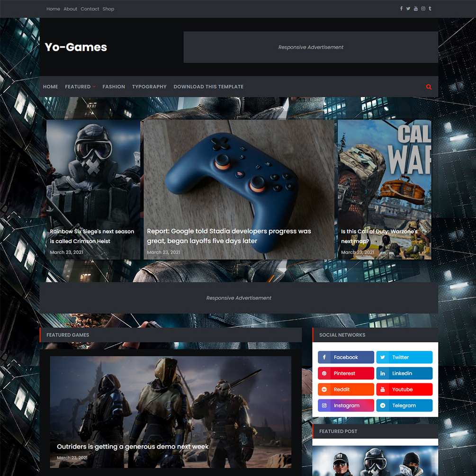Click the Linkedin social button
Image resolution: width=476 pixels, height=476 pixels.
404,373
